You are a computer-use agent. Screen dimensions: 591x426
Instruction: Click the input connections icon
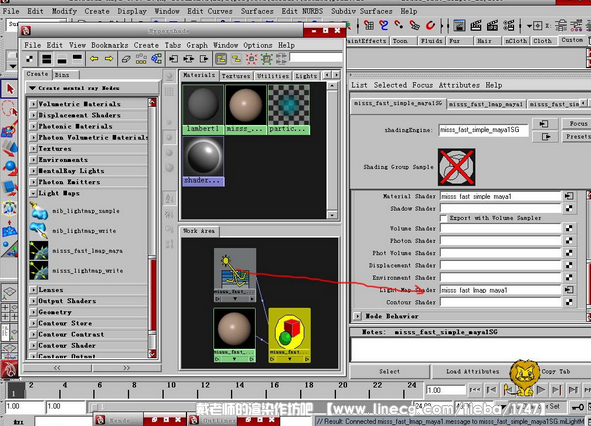click(173, 59)
